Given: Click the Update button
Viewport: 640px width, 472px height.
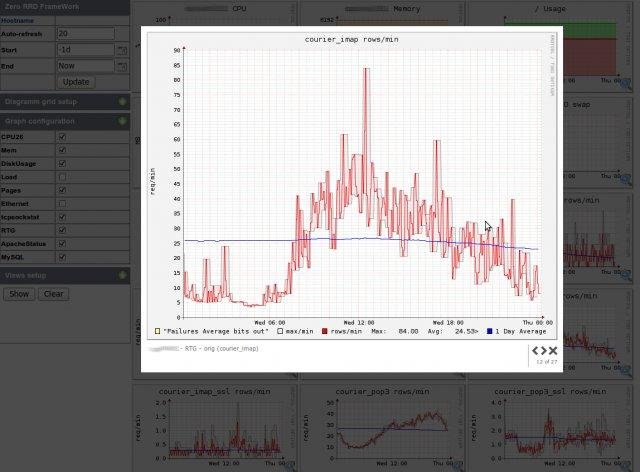Looking at the screenshot, I should pyautogui.click(x=76, y=82).
